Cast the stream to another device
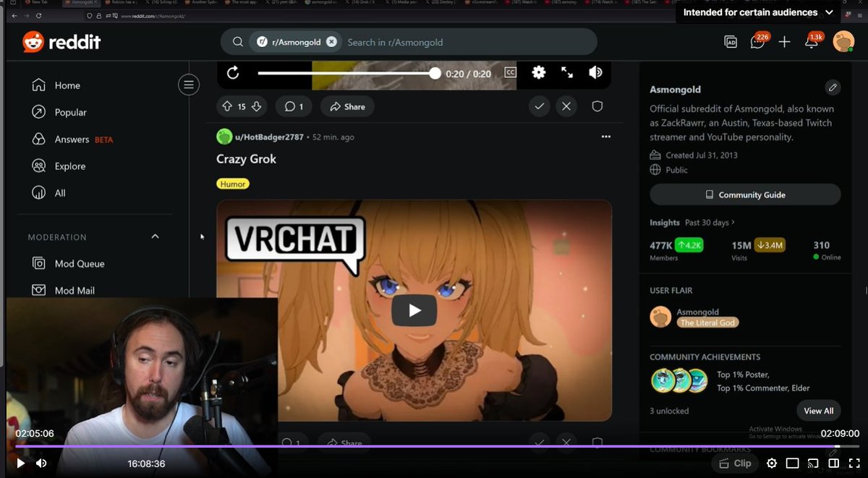Viewport: 868px width, 478px height. coord(814,463)
